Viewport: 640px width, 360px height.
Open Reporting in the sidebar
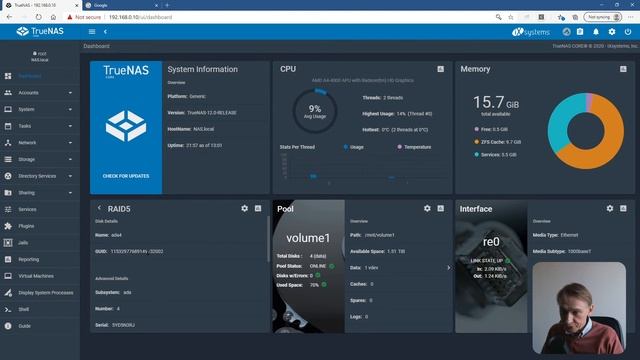[x=40, y=260]
